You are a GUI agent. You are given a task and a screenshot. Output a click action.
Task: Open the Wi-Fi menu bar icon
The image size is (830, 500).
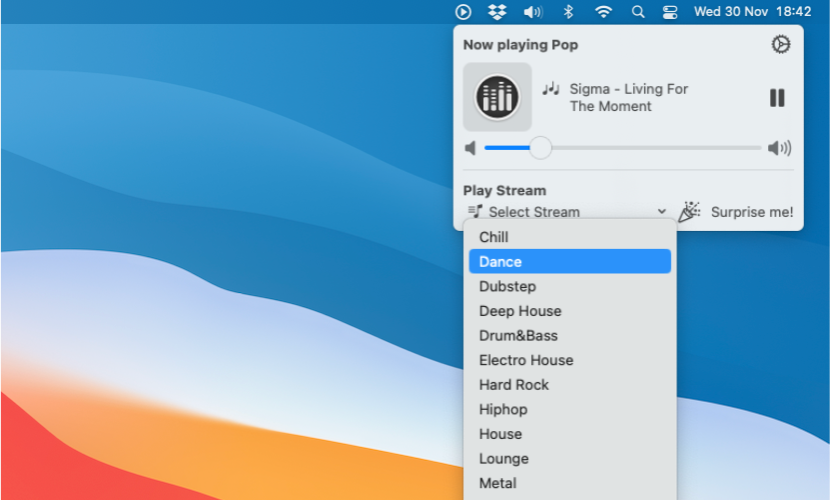click(603, 12)
